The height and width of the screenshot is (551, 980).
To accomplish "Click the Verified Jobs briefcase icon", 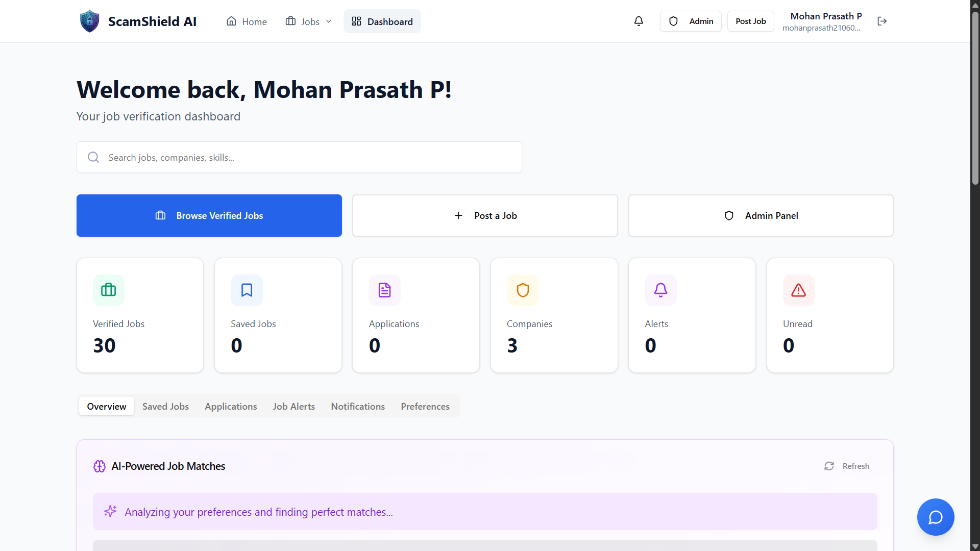I will (x=109, y=290).
